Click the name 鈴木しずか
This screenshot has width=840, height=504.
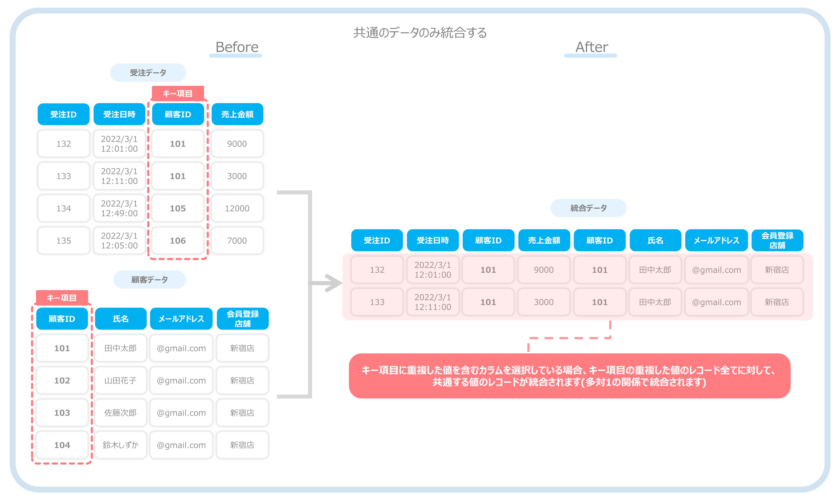point(121,445)
